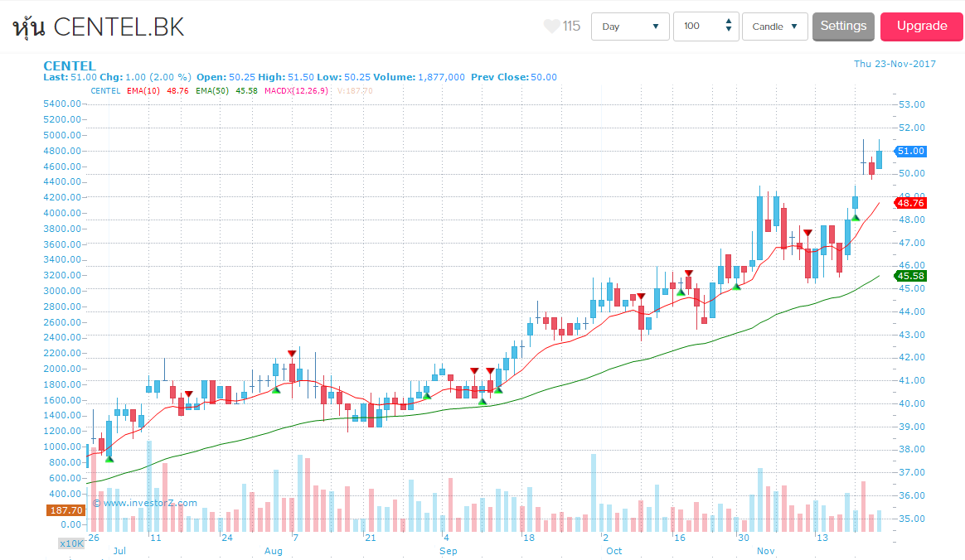This screenshot has height=560, width=965.
Task: Click the Aug month label on time axis
Action: tap(274, 551)
